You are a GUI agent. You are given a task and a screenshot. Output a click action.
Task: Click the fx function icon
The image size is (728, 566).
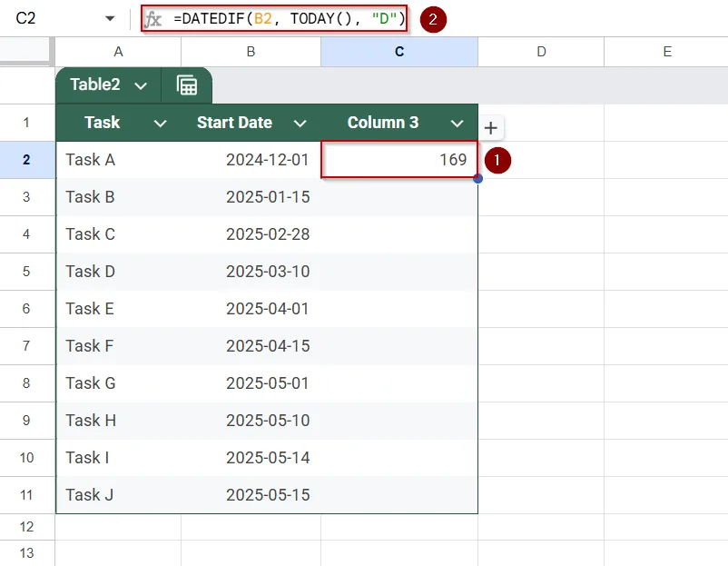pyautogui.click(x=152, y=19)
